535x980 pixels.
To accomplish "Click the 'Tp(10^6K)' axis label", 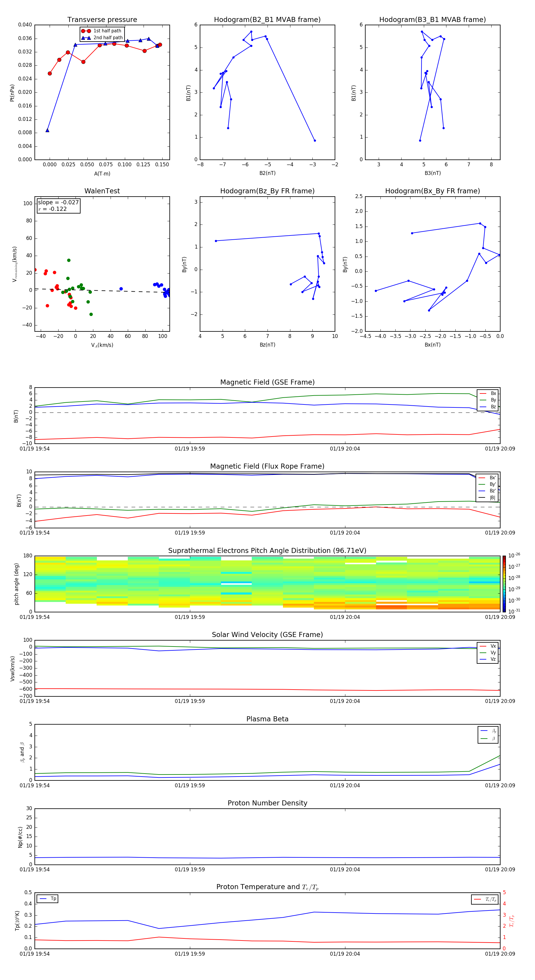I will [17, 921].
